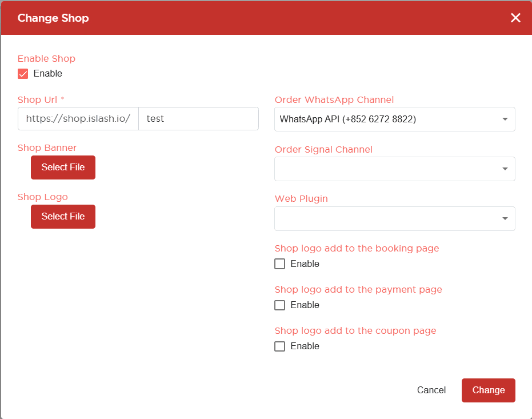Open the Order WhatsApp Channel dropdown
532x419 pixels.
coord(395,119)
